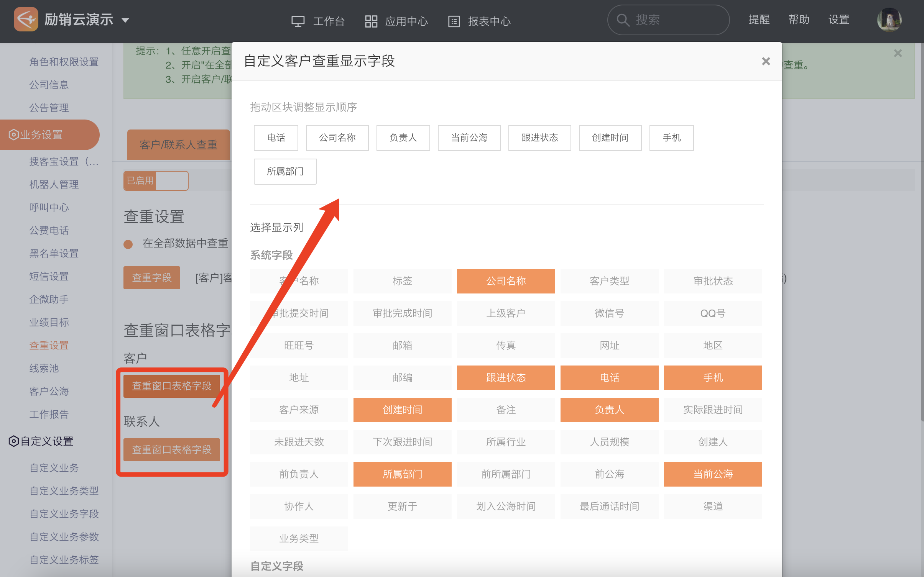The height and width of the screenshot is (577, 924).
Task: Click the 励销云 logo icon
Action: 26,19
